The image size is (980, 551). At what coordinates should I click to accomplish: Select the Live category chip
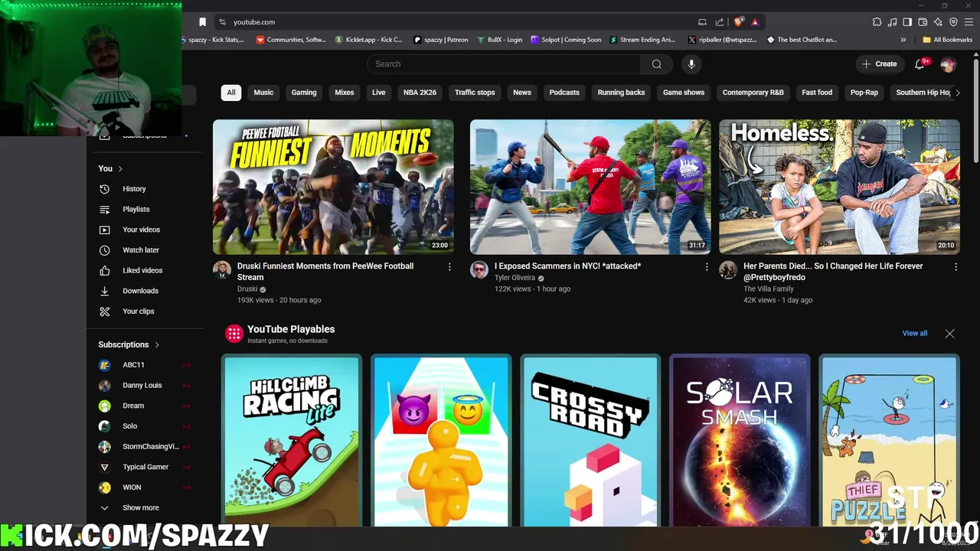(x=379, y=93)
